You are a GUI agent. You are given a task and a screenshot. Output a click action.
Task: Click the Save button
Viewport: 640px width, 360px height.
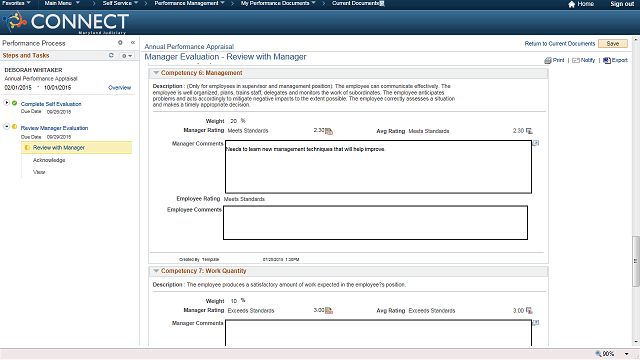click(613, 44)
